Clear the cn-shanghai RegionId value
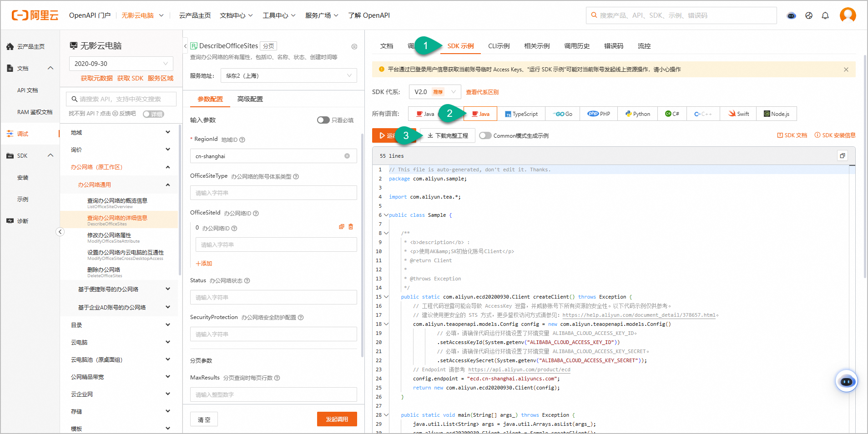Image resolution: width=868 pixels, height=434 pixels. tap(347, 156)
